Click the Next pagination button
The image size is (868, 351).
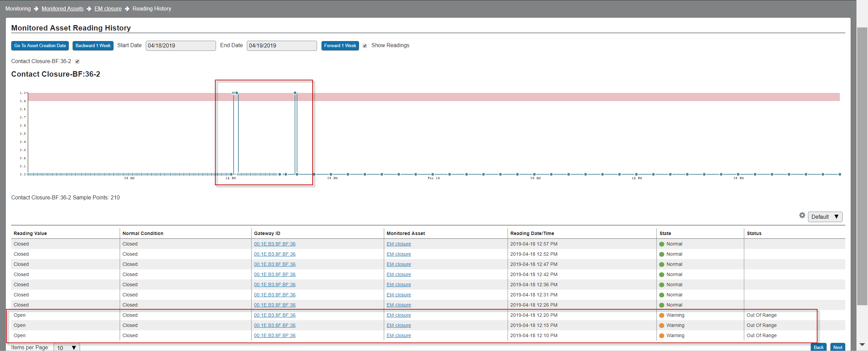point(837,347)
